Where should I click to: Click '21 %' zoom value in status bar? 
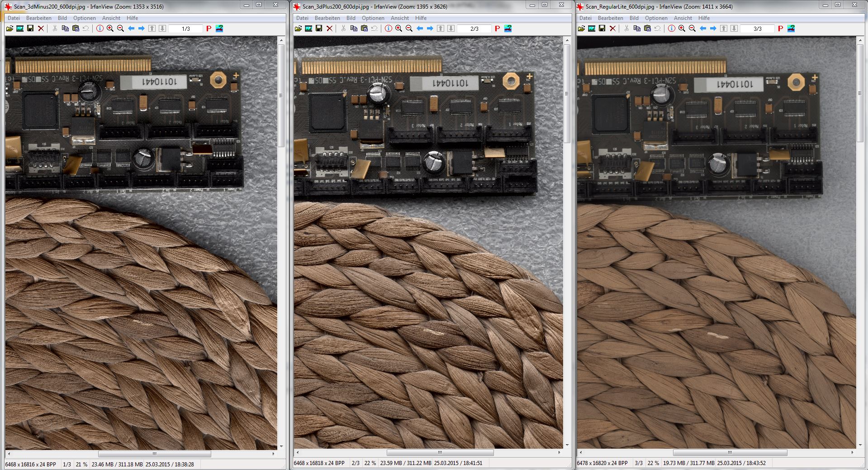[82, 464]
